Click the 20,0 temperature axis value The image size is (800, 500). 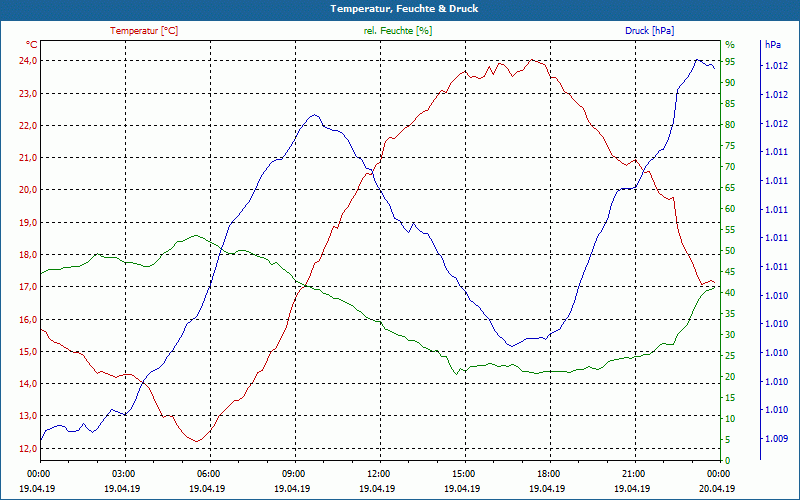tap(28, 190)
